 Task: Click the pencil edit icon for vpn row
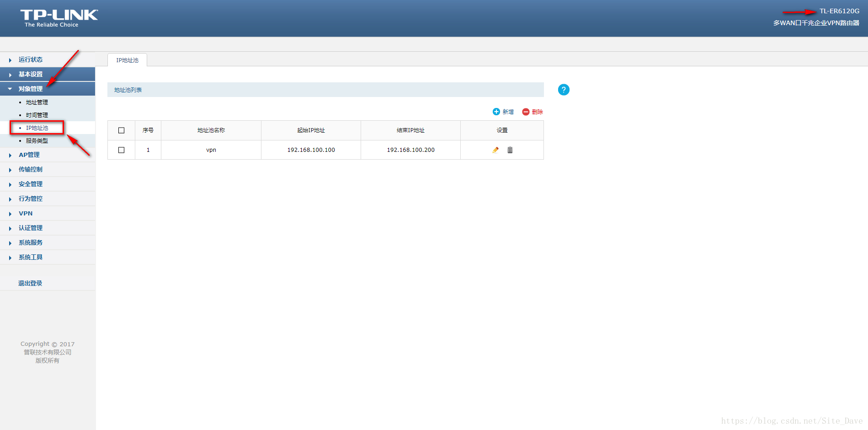point(495,150)
